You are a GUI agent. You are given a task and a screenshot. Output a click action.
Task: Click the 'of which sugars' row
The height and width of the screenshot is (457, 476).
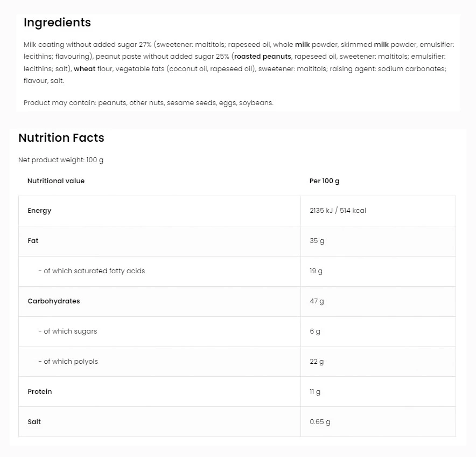coord(68,331)
